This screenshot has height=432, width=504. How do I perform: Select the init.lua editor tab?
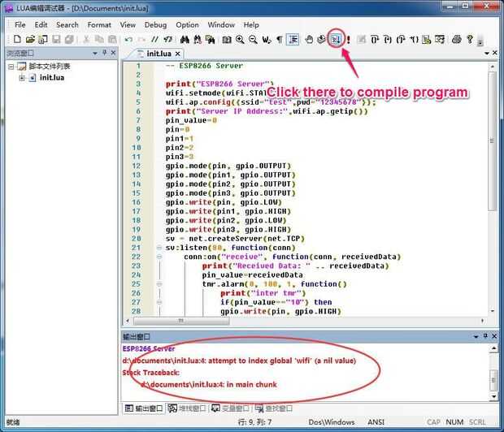[159, 54]
